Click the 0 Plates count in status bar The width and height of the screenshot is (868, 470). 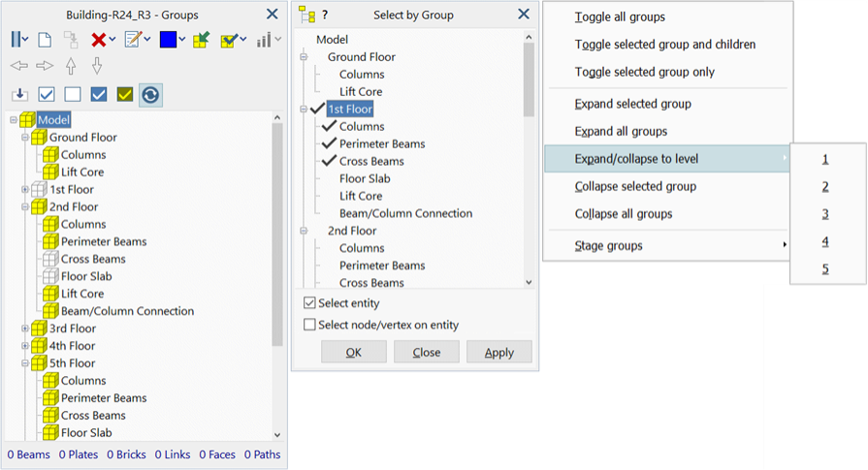[x=79, y=454]
